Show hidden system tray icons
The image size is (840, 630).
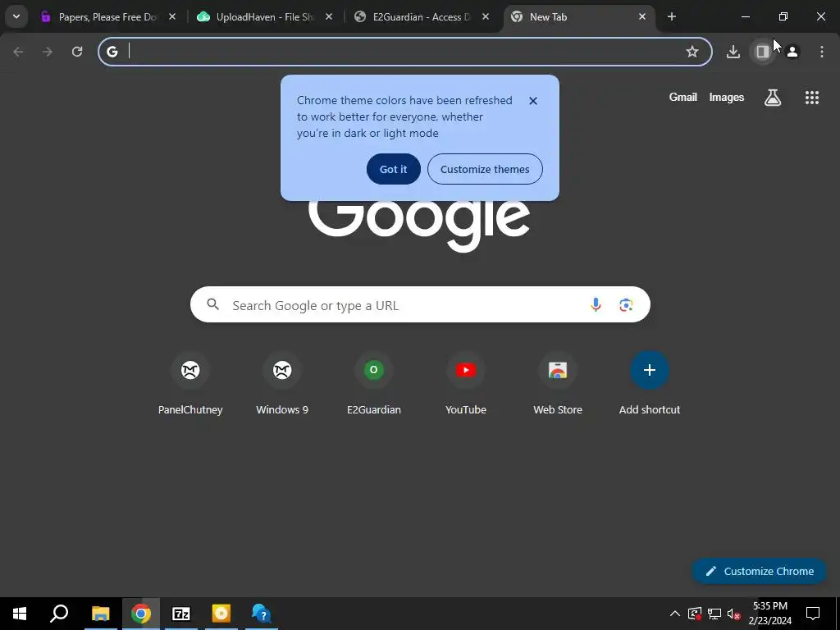point(675,614)
